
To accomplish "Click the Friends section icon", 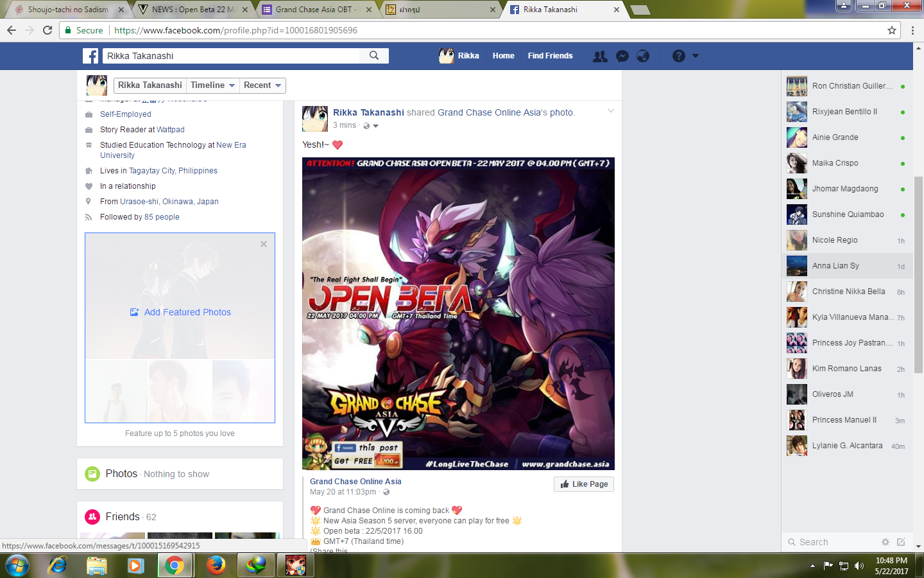I will click(x=92, y=517).
